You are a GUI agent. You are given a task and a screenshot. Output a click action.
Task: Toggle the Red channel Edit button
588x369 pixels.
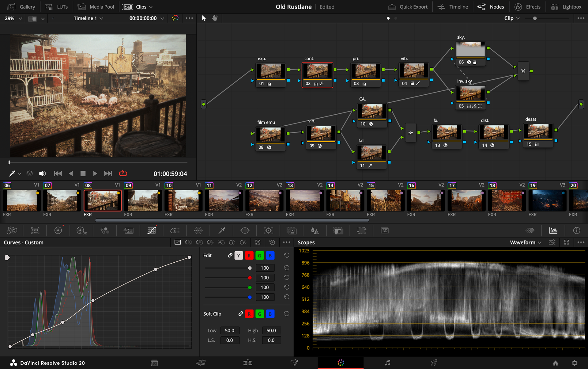[249, 256]
